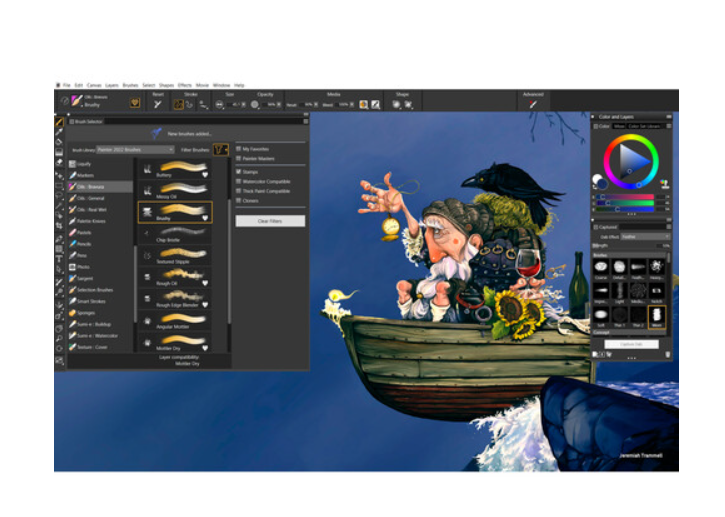The height and width of the screenshot is (517, 725).
Task: Select the Textured Stipple brush variant
Action: pos(175,256)
